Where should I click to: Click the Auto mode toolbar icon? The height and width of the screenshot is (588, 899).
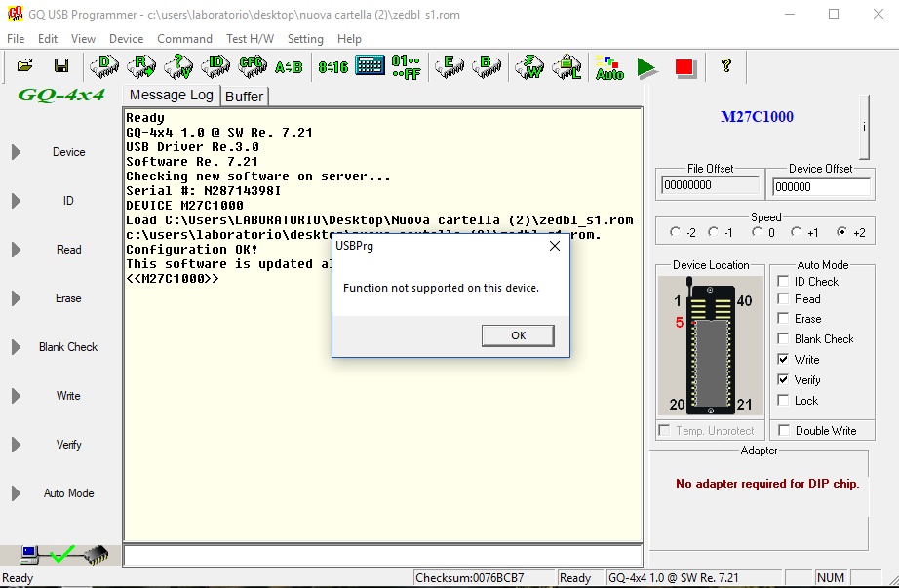(609, 67)
